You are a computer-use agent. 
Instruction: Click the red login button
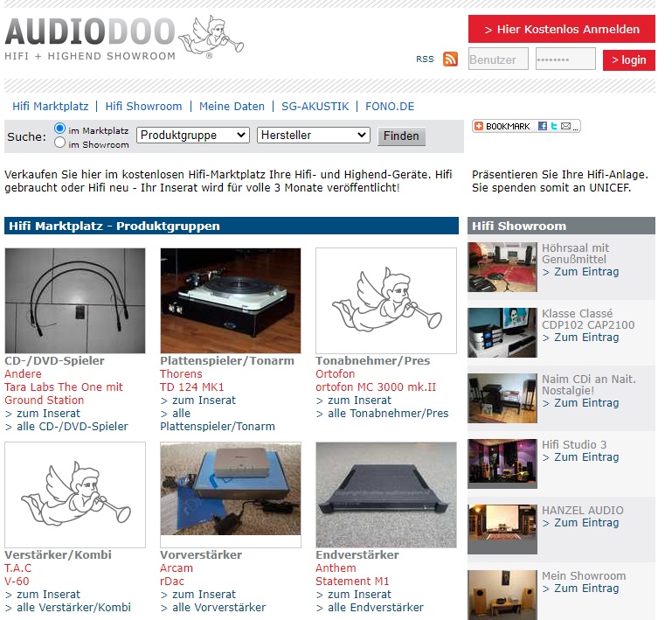point(628,59)
